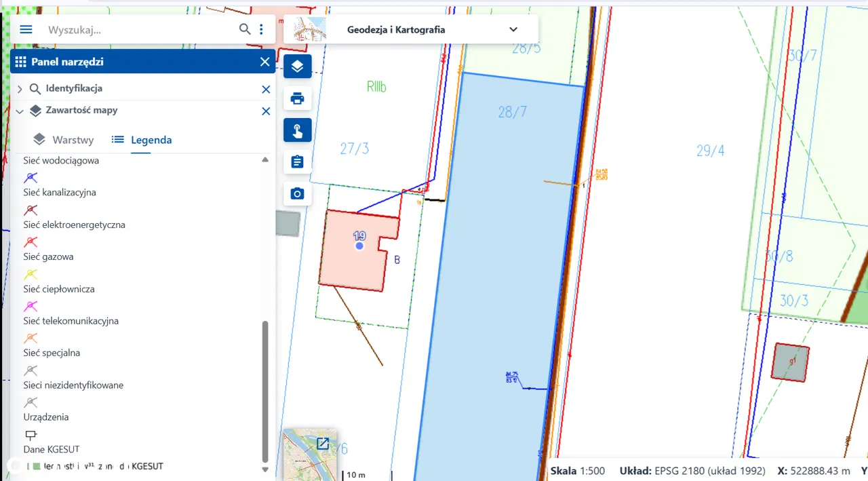Screen dimensions: 868x481
Task: Open the Geodezja i Kartografia dropdown
Action: (x=513, y=30)
